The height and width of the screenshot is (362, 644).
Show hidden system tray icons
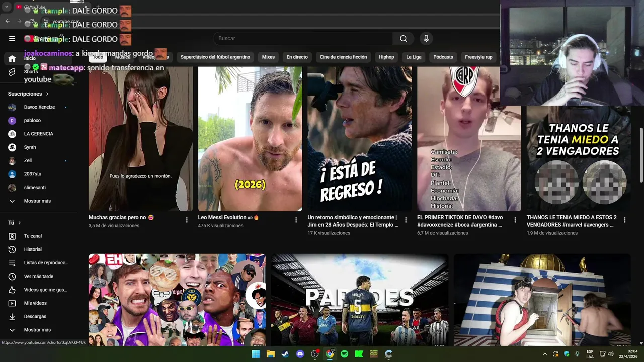point(545,354)
